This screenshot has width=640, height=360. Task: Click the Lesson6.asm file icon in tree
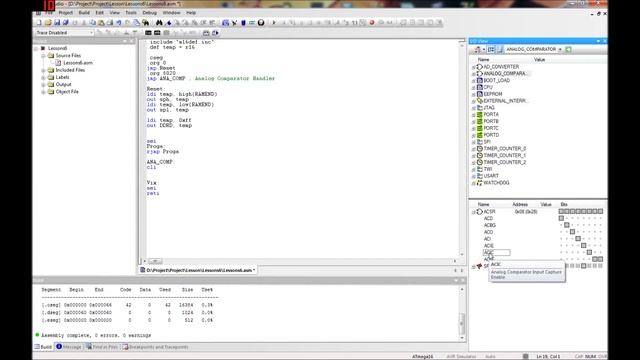click(58, 63)
